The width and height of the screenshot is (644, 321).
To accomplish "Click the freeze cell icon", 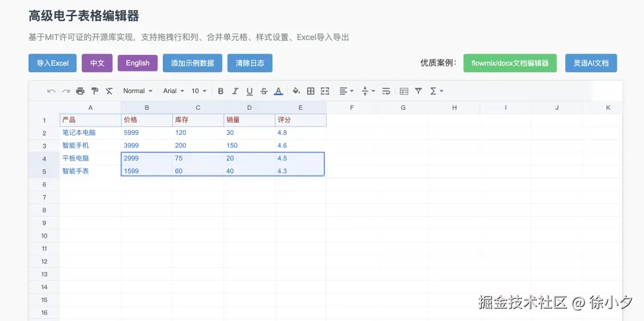I will coord(404,91).
